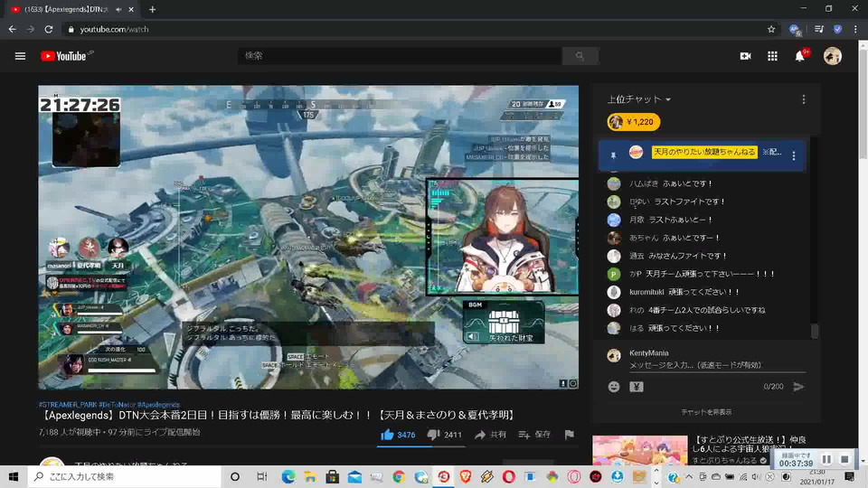Image resolution: width=868 pixels, height=488 pixels.
Task: Open Microsoft Store from taskbar
Action: pyautogui.click(x=332, y=476)
